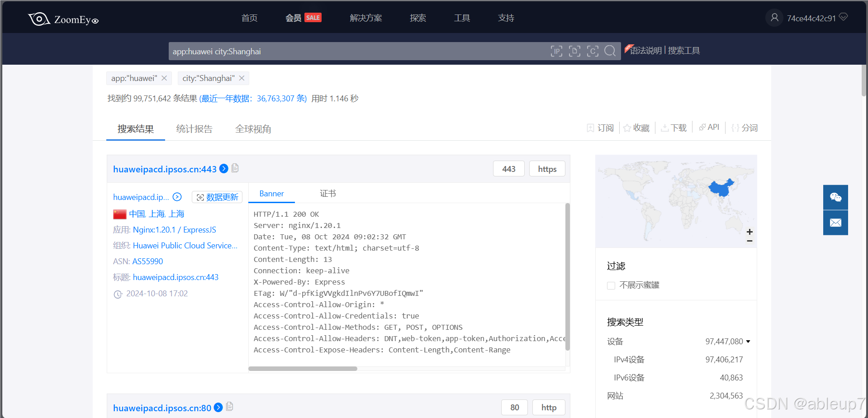Open the email contact floating button

click(835, 223)
